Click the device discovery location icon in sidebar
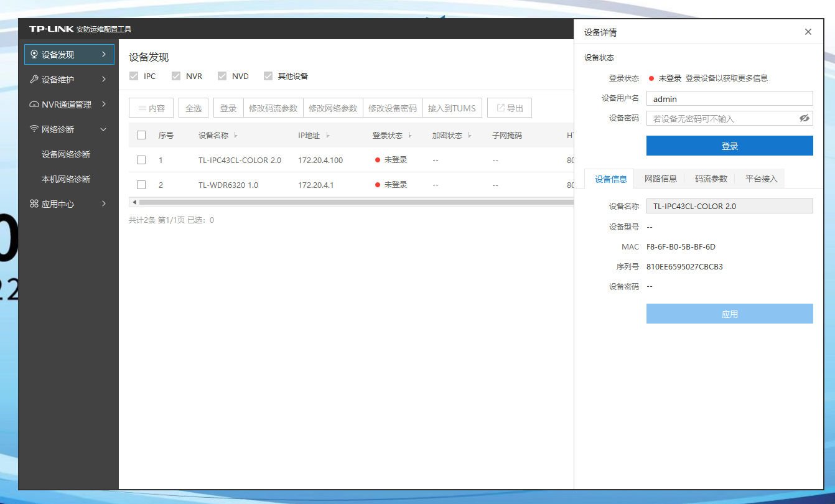This screenshot has width=835, height=504. 34,55
